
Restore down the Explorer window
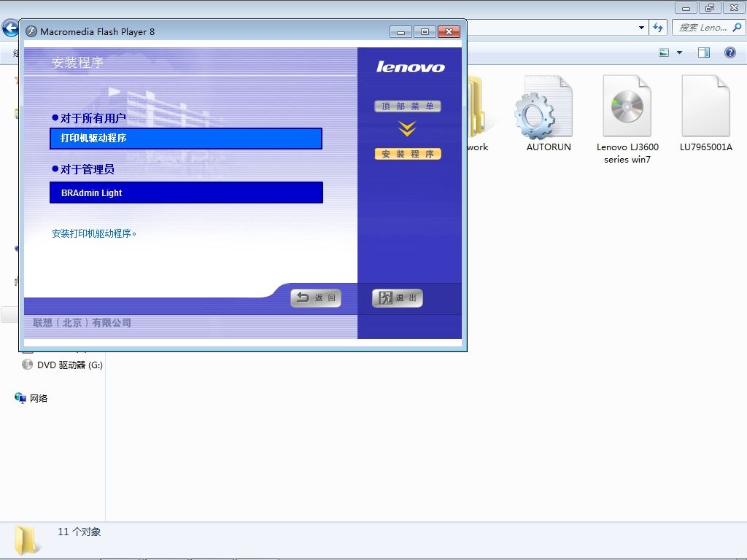[x=710, y=7]
